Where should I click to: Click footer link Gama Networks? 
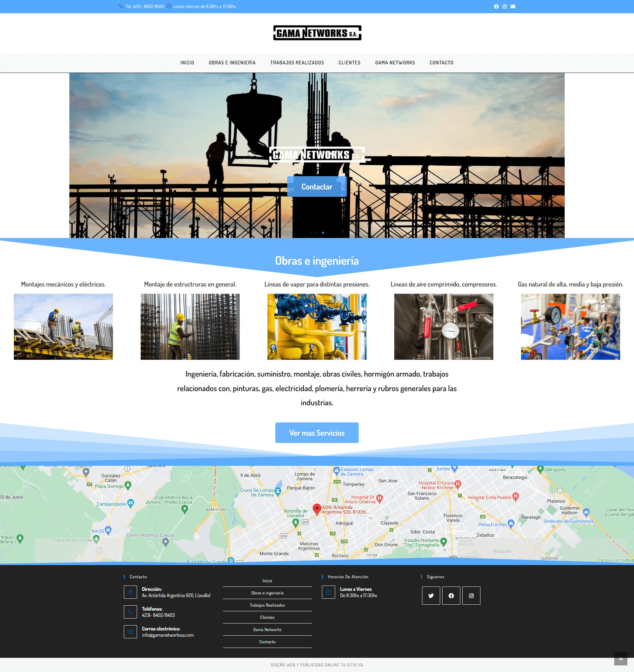tap(267, 629)
